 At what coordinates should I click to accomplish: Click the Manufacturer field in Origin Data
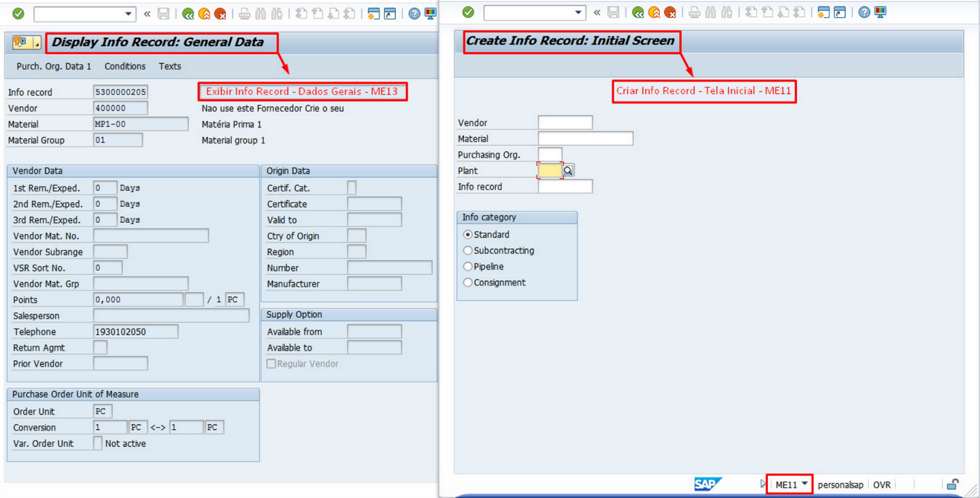point(374,284)
